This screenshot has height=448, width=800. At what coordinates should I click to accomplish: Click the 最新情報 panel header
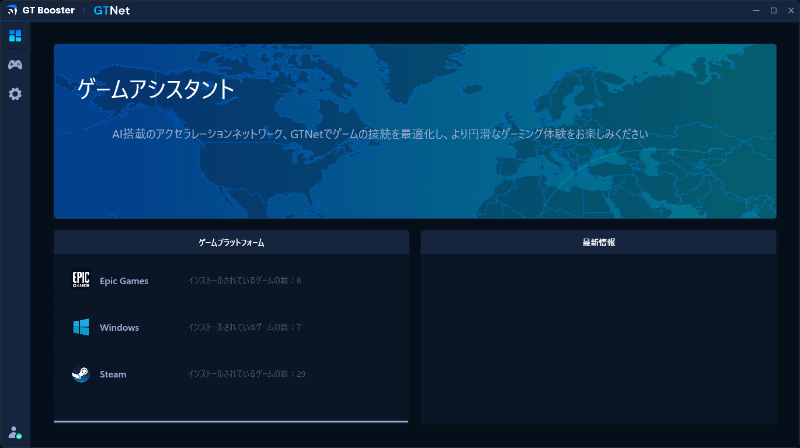[x=598, y=242]
